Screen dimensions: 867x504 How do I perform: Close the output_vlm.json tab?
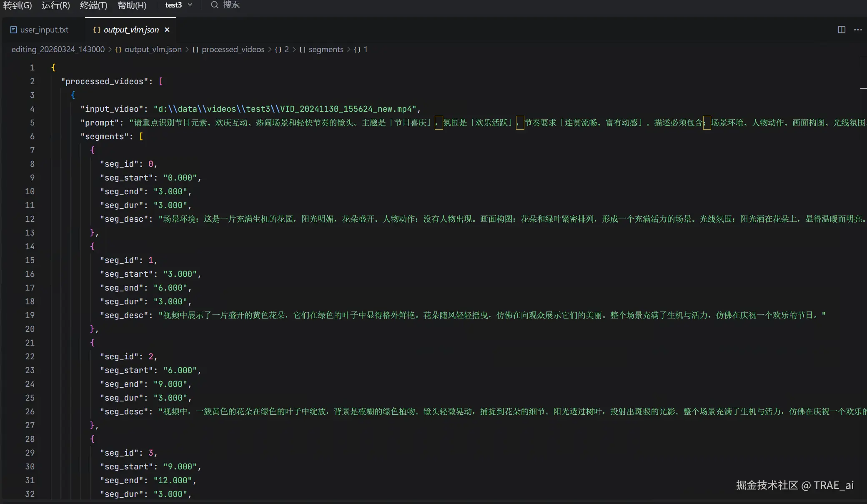click(x=167, y=30)
